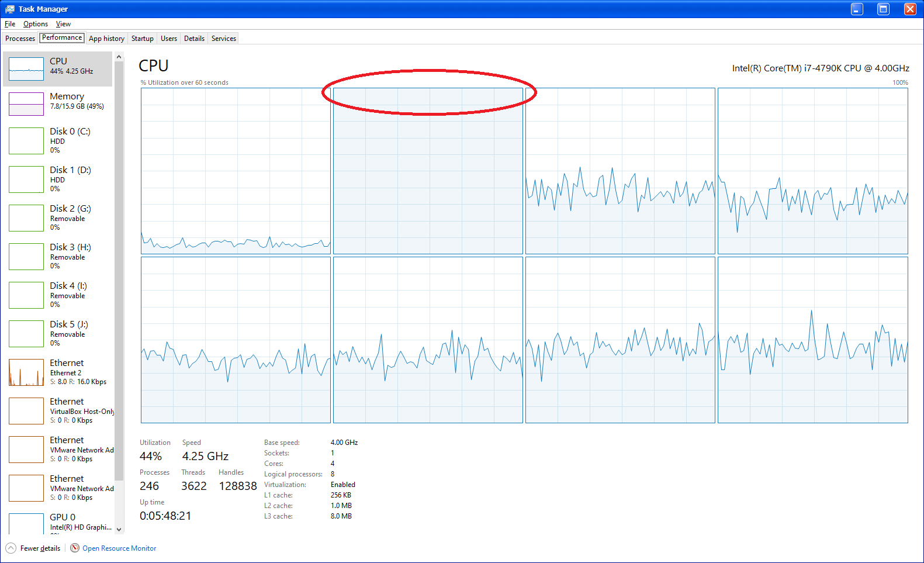The height and width of the screenshot is (563, 924).
Task: Select the VirtualBox Host-Only Ethernet thumbnail
Action: pos(26,411)
